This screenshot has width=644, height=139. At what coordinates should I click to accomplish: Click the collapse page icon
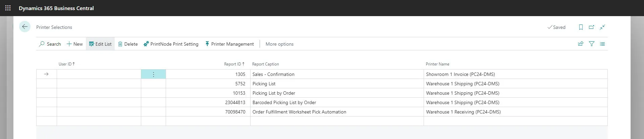pos(602,27)
